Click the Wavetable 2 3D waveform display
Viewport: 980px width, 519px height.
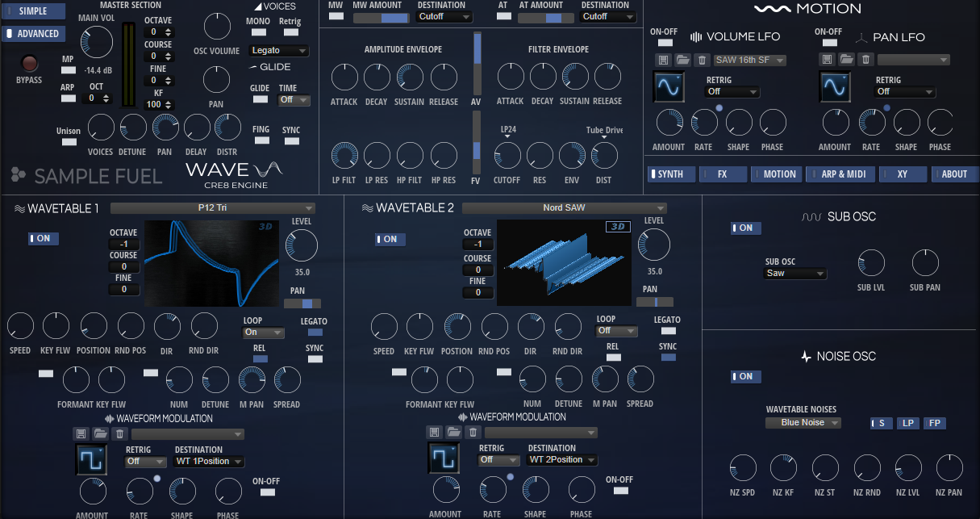(x=563, y=263)
